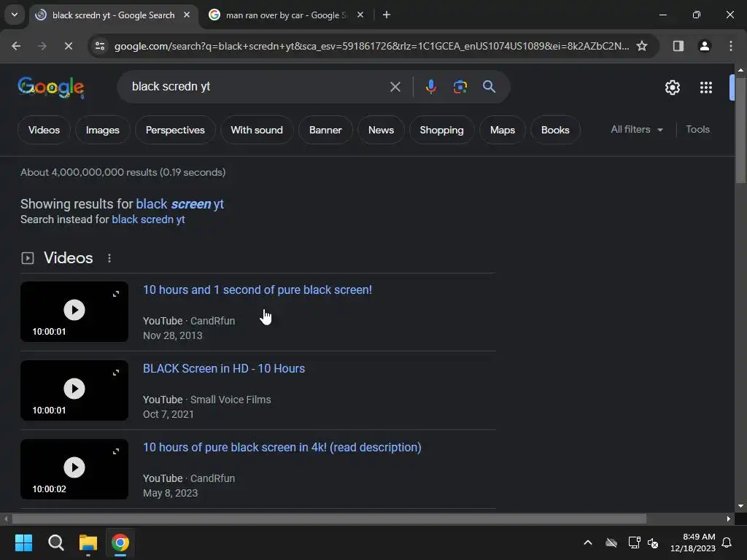This screenshot has height=560, width=747.
Task: Search by image with Google Lens
Action: (460, 87)
